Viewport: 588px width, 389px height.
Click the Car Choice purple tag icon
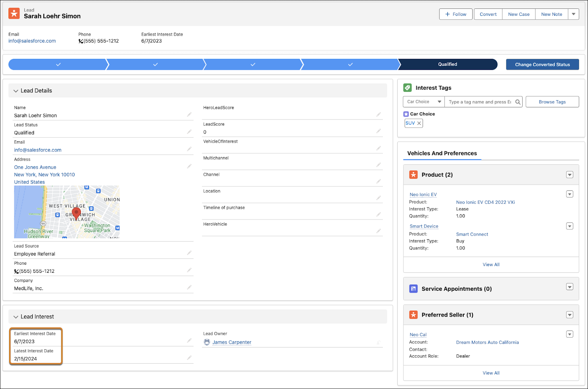click(x=406, y=114)
